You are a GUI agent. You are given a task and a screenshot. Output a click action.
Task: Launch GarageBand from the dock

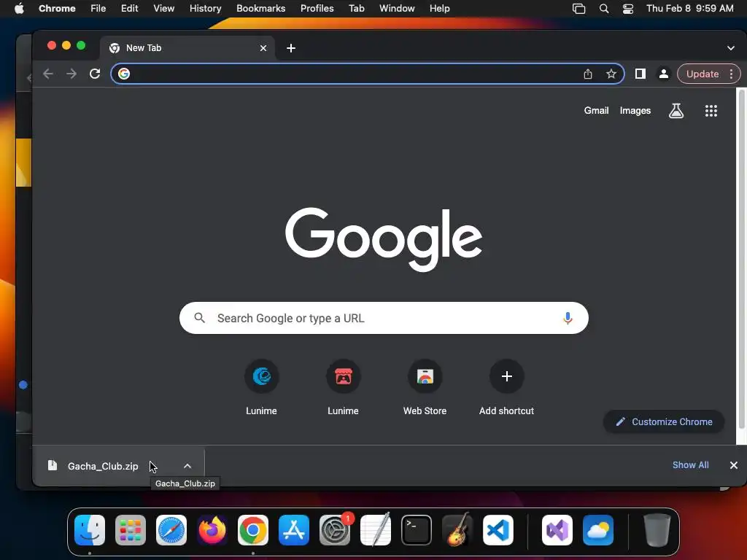457,530
